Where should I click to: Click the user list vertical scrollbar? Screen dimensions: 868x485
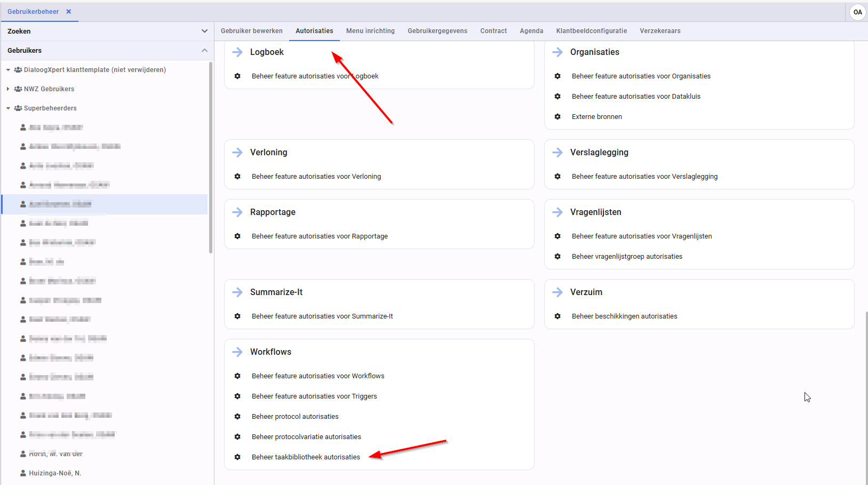211,157
